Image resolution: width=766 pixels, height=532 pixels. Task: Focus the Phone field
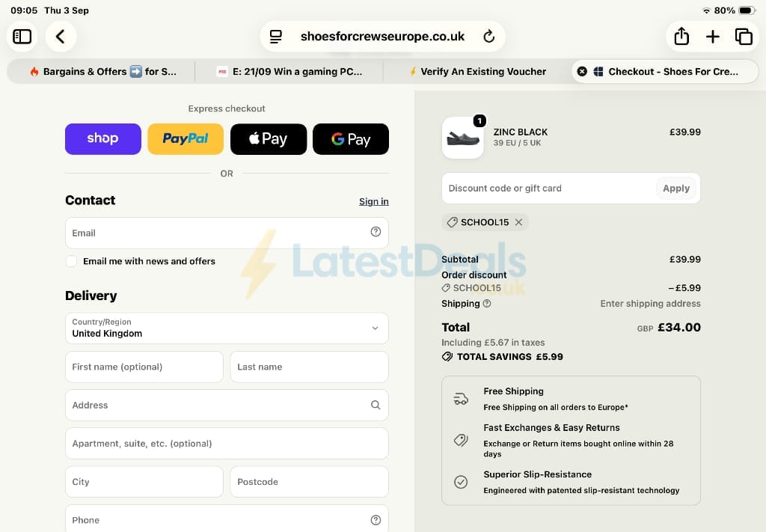(x=227, y=519)
